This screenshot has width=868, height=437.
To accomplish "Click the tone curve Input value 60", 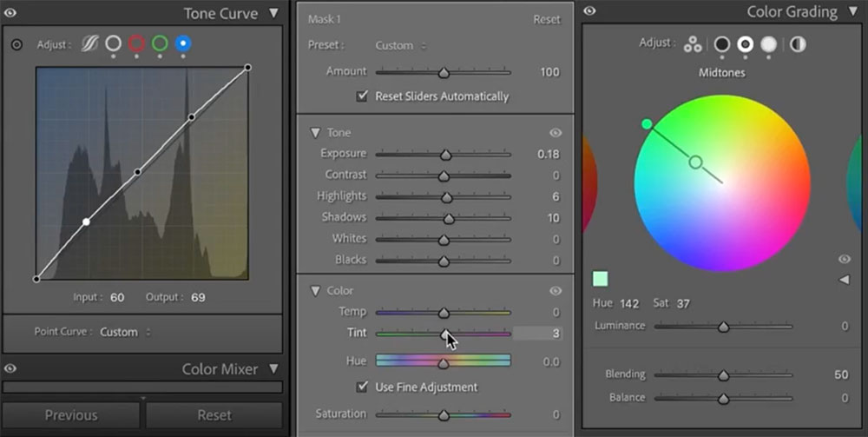I will pos(117,297).
